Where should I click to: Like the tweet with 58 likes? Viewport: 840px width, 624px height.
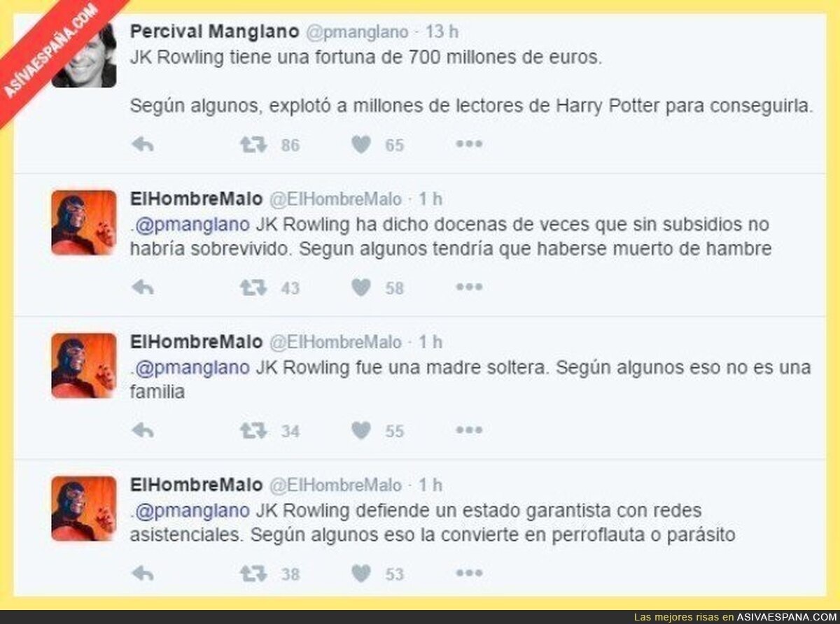click(361, 288)
